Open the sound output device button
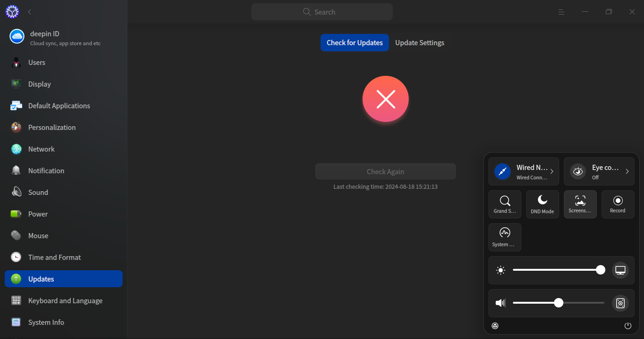Image resolution: width=644 pixels, height=339 pixels. coord(620,303)
